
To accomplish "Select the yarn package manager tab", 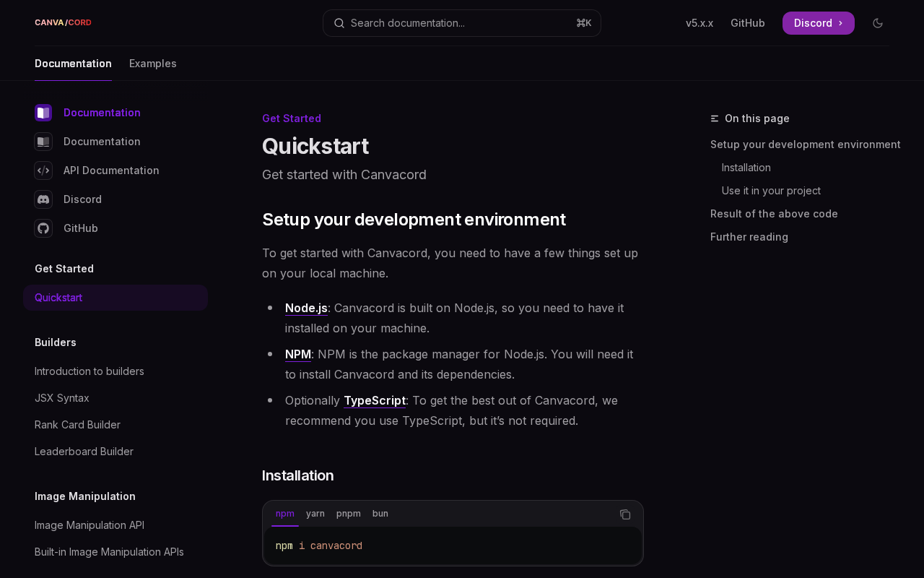I will (315, 514).
